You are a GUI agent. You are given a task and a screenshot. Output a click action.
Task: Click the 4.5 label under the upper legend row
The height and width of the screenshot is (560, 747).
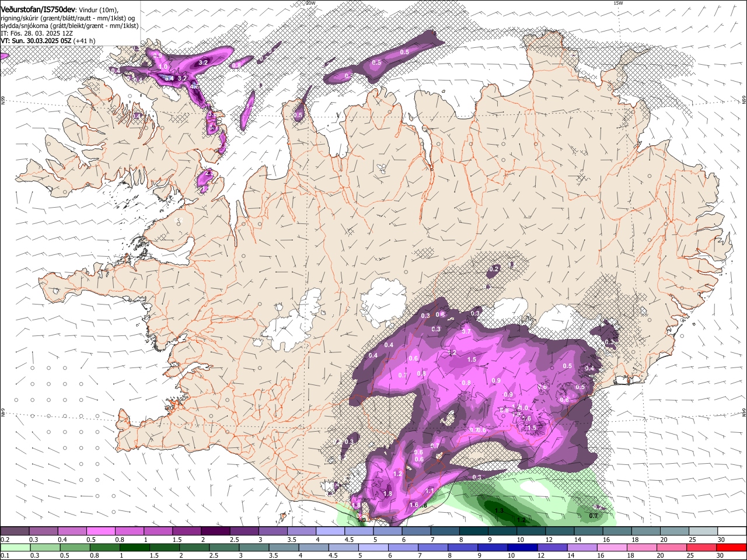350,540
